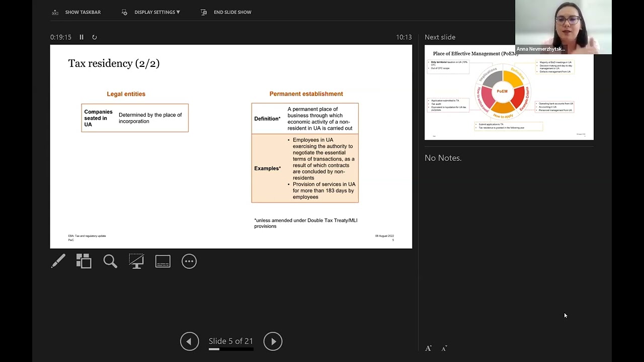Click the Display Settings monitor icon
This screenshot has width=644, height=362.
[x=125, y=12]
